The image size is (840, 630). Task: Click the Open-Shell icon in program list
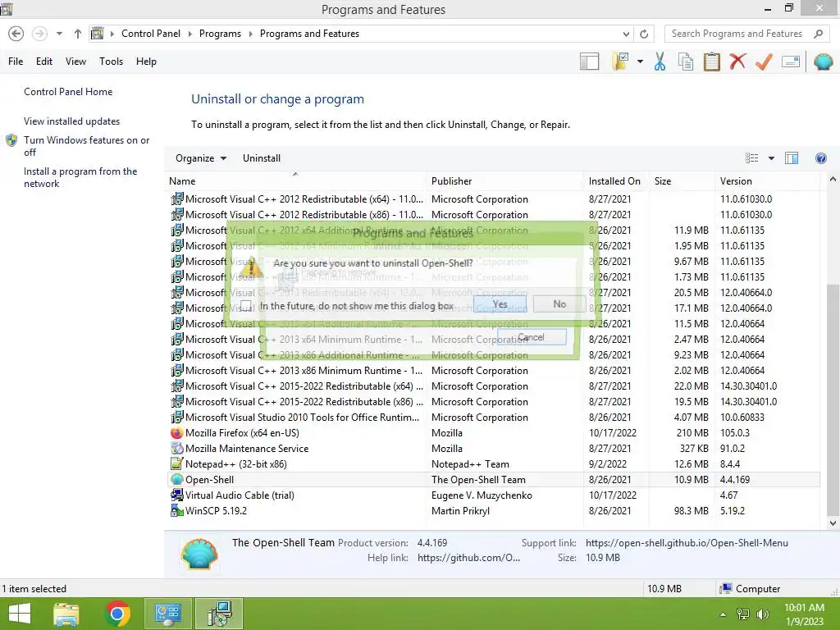(177, 479)
